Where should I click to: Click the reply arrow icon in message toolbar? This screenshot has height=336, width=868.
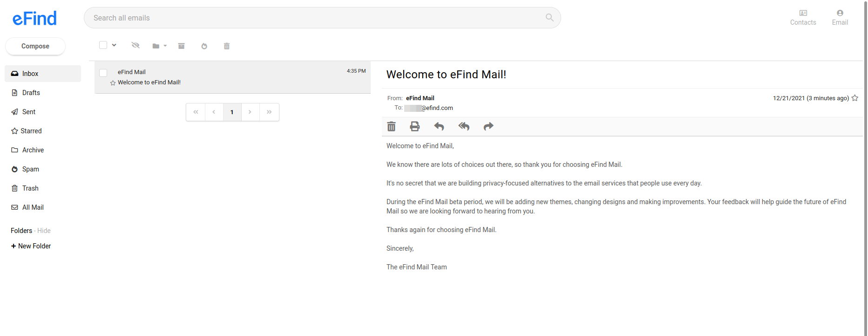(x=439, y=126)
